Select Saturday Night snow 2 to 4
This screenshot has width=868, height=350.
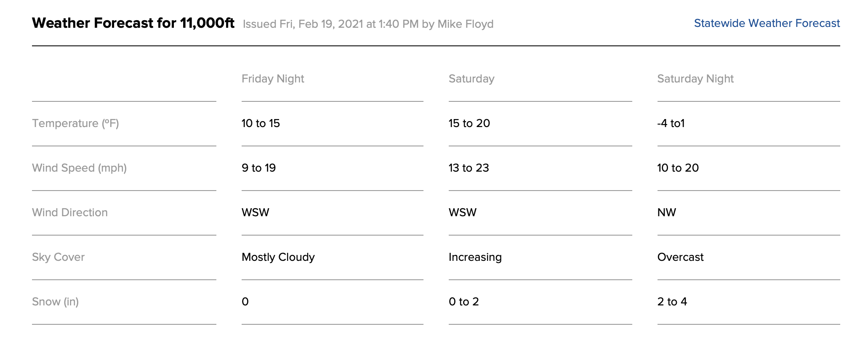672,302
